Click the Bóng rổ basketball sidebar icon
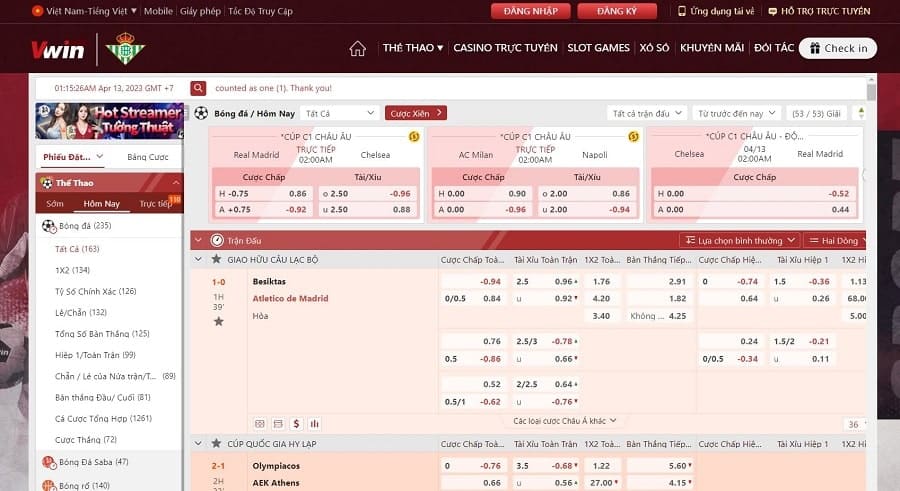Viewport: 900px width, 491px height. (49, 485)
